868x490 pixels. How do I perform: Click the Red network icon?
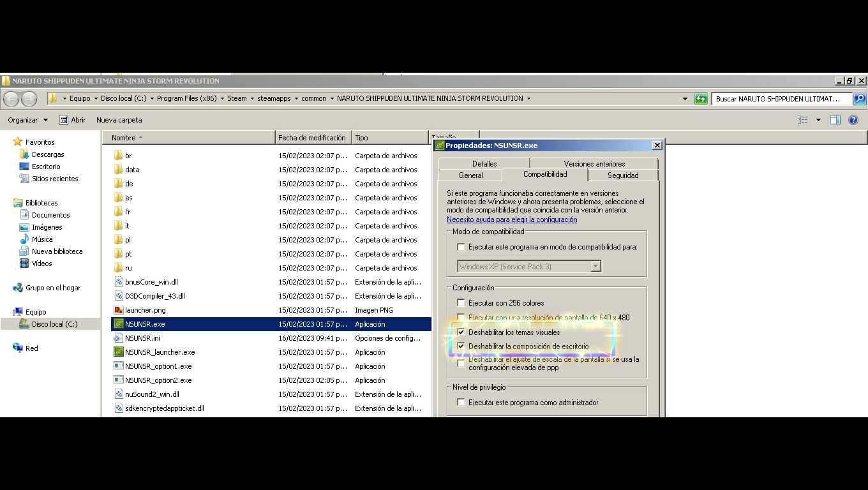(x=17, y=348)
